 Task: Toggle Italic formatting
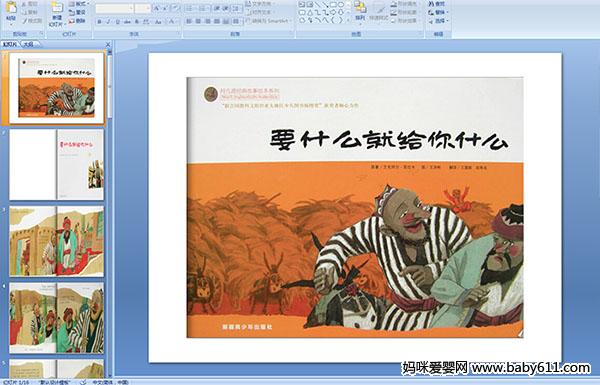(x=108, y=22)
